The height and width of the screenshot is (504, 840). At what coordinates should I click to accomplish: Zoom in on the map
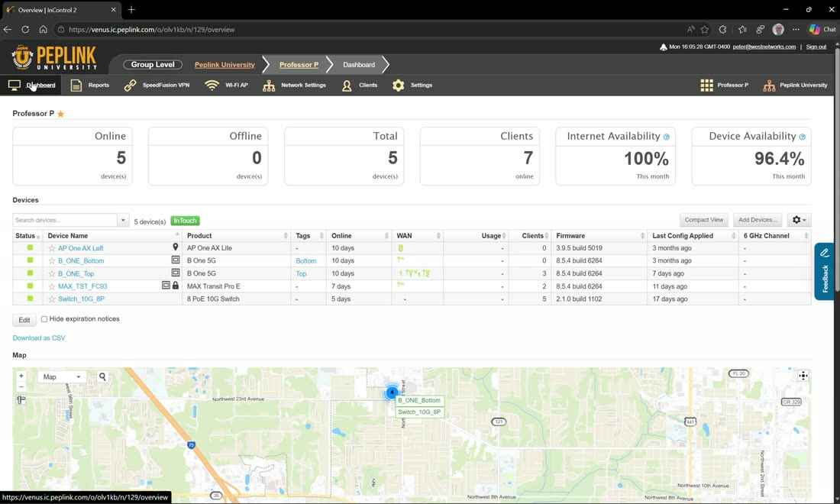pyautogui.click(x=21, y=376)
